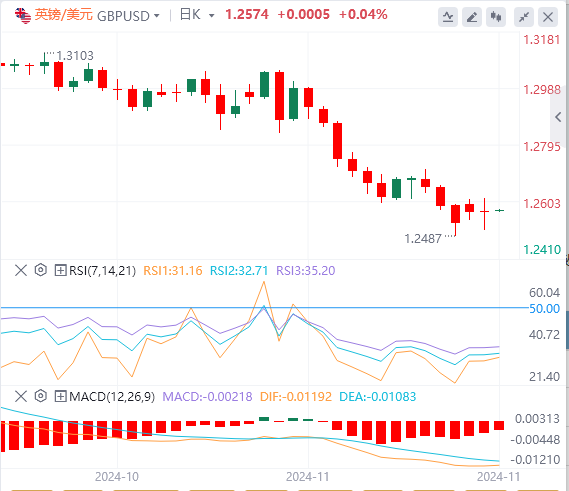Expand MACD panel with plus icon
Screen dimensions: 569x491
60,396
